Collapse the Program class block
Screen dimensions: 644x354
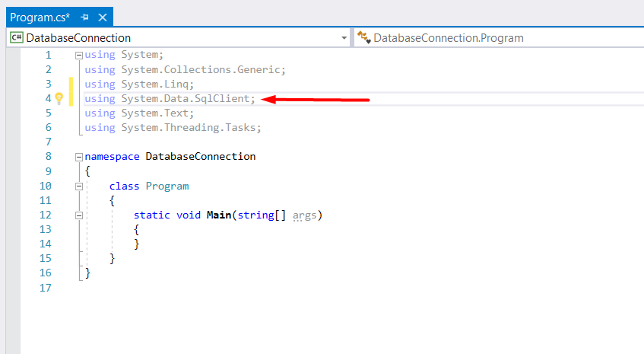[x=78, y=187]
